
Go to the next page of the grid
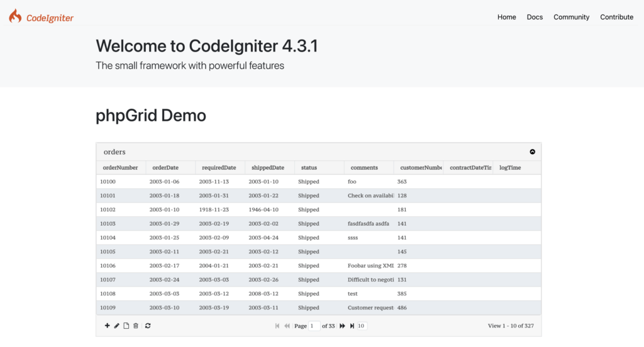coord(342,326)
